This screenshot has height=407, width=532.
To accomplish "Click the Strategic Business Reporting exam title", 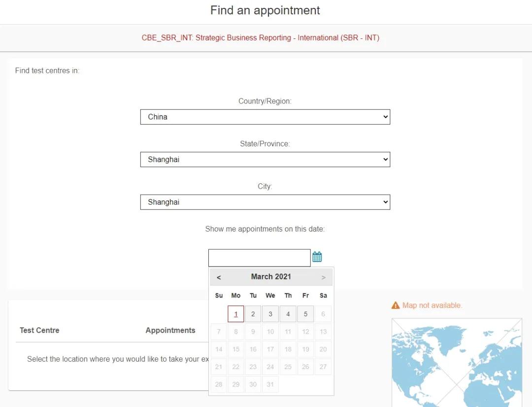I will click(261, 38).
